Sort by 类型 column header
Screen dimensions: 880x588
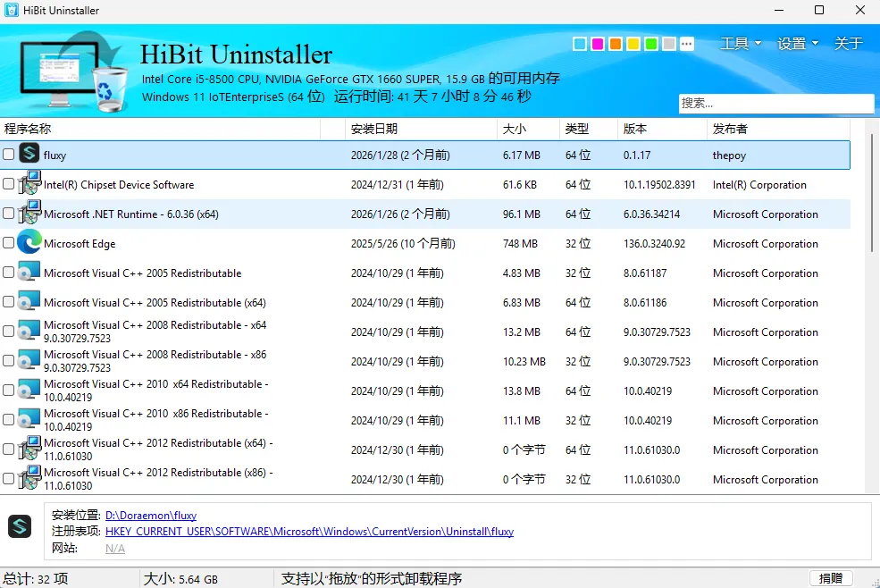click(588, 129)
